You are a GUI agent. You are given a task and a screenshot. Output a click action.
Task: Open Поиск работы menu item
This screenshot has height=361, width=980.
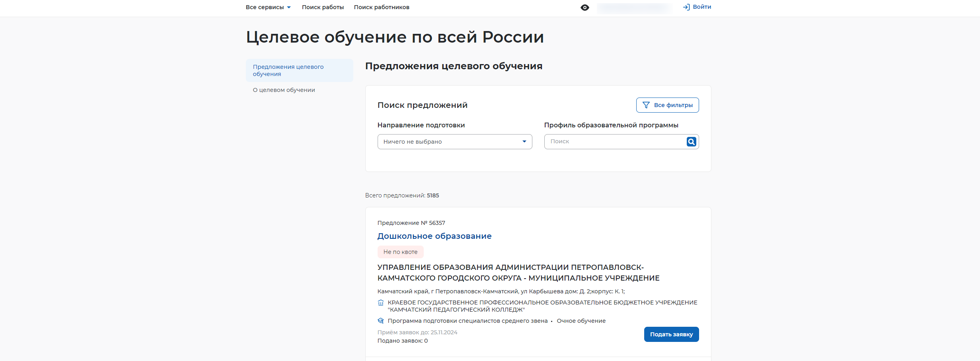pyautogui.click(x=323, y=7)
